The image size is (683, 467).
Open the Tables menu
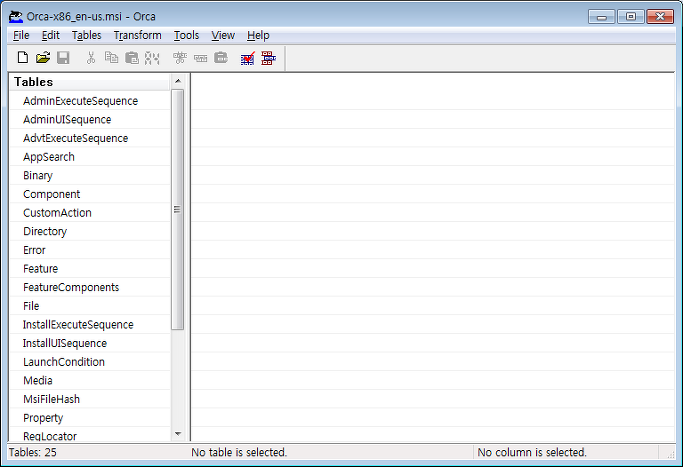86,35
